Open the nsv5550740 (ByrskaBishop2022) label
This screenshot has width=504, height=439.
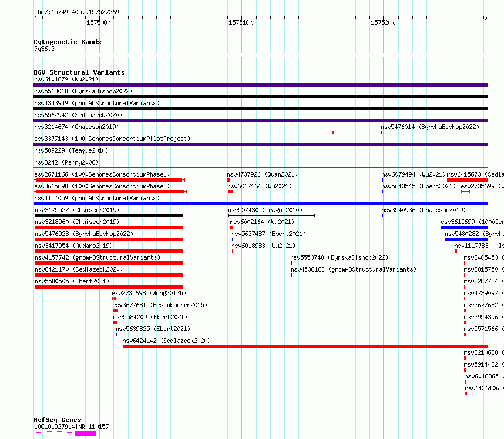(x=339, y=257)
